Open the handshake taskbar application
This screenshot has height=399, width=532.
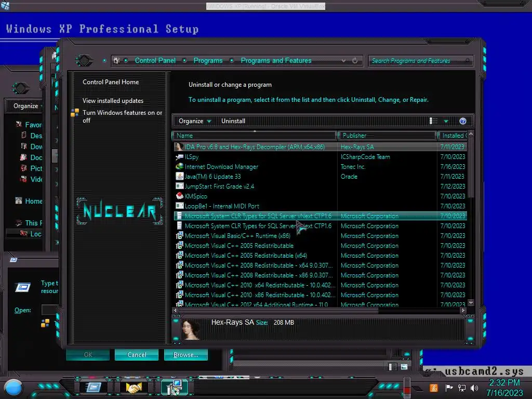134,387
